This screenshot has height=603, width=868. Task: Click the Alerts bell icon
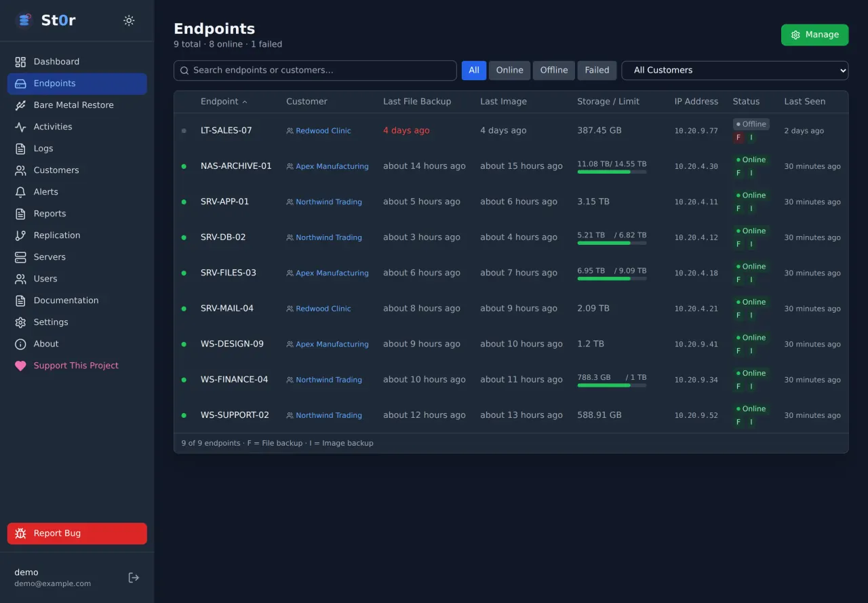[x=20, y=192]
